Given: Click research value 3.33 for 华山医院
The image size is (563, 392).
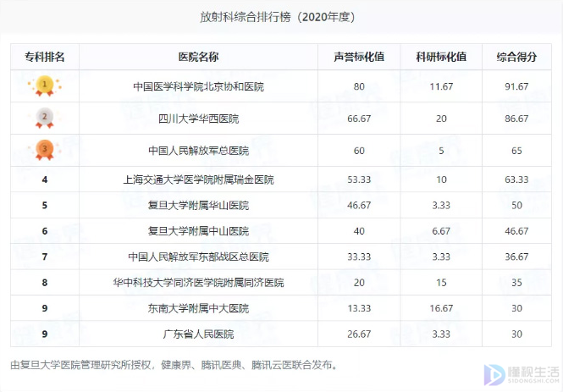Looking at the screenshot, I should click(x=441, y=206).
